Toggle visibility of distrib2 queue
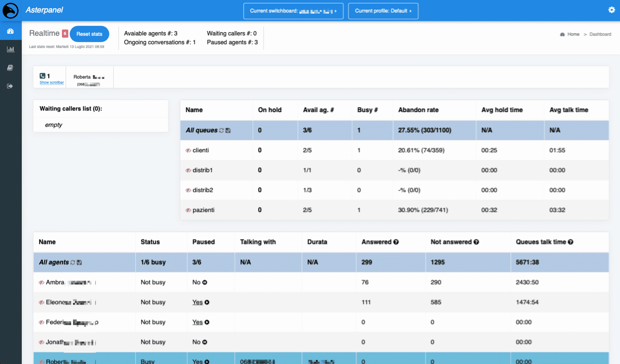Screen dimensions: 620x364 tap(188, 190)
